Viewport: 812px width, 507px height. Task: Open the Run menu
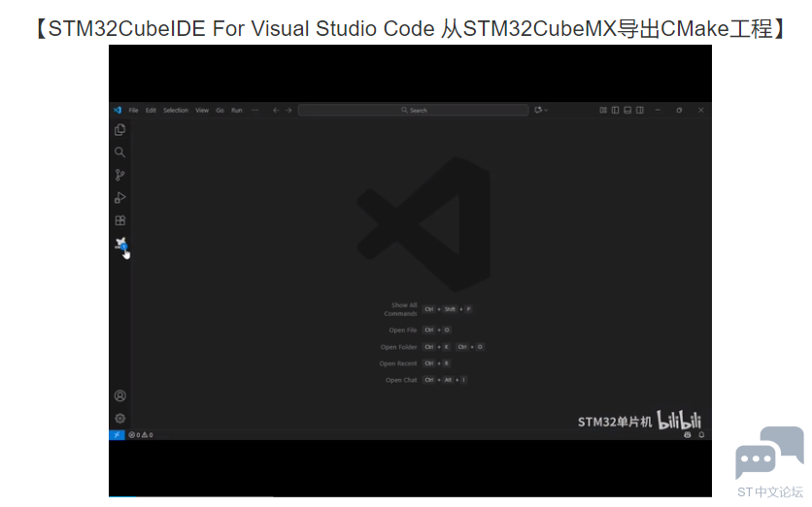(237, 111)
